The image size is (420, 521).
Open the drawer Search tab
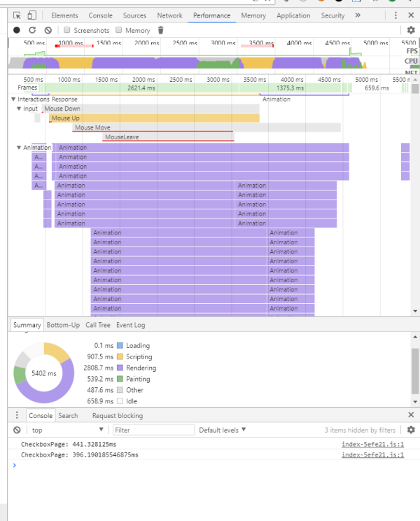(68, 415)
